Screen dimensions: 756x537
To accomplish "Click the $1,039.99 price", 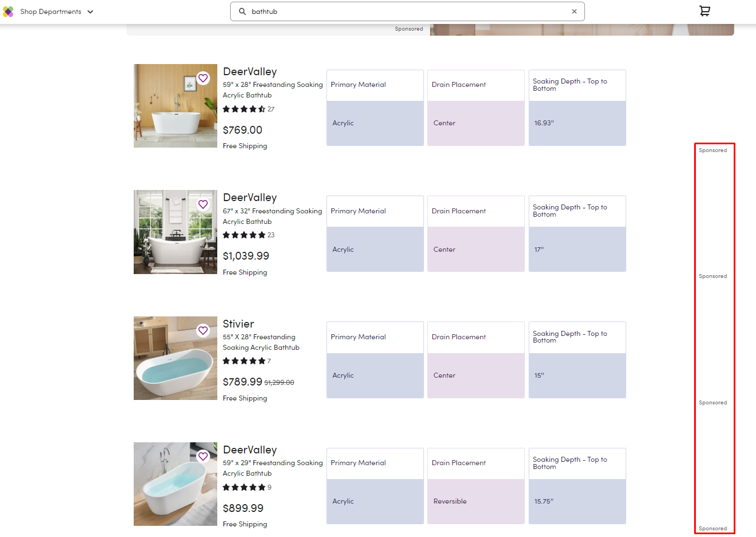I will coord(246,256).
